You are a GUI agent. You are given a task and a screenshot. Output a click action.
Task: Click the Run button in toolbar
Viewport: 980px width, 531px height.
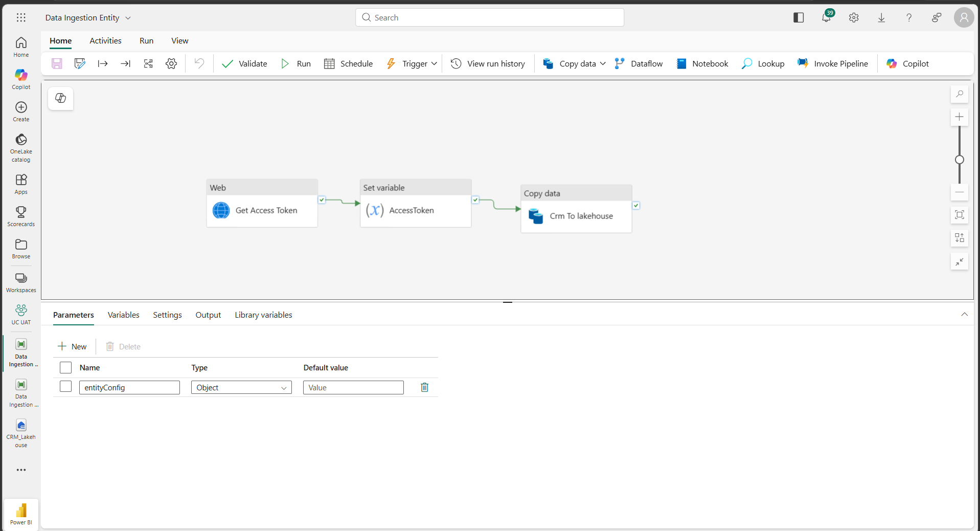pyautogui.click(x=296, y=63)
